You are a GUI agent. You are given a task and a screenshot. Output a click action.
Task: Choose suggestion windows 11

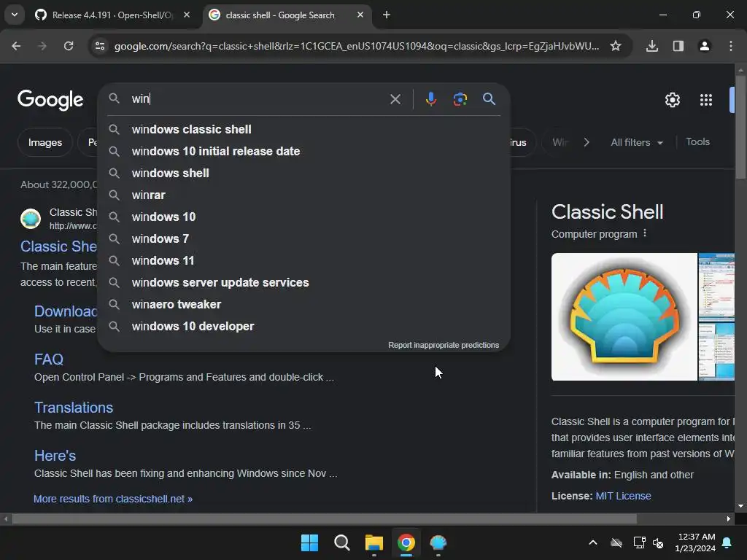[x=304, y=261]
